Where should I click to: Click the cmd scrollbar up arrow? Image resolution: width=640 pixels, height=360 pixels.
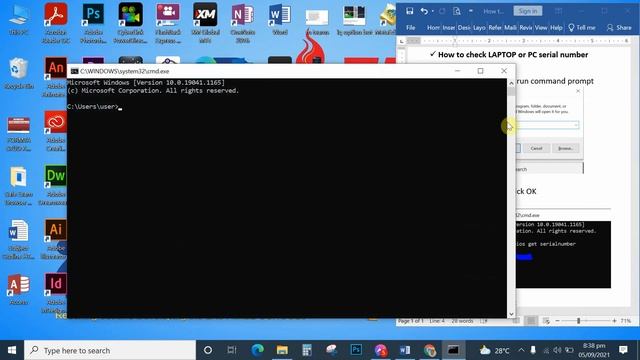tap(511, 83)
